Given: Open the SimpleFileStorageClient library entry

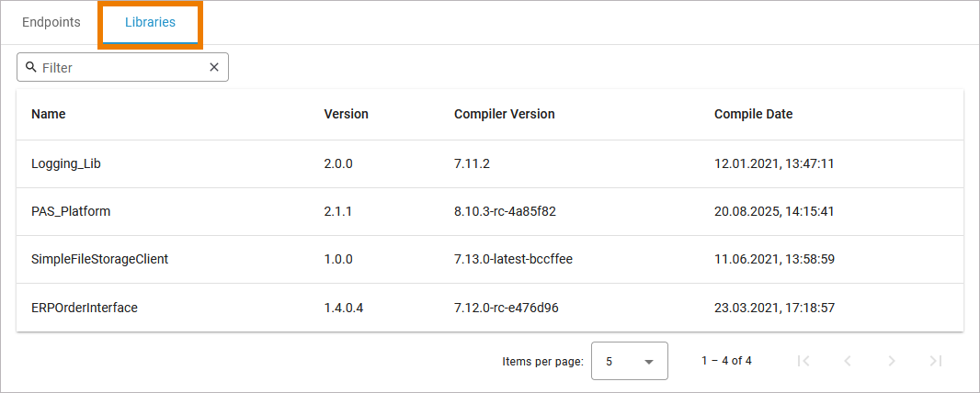Looking at the screenshot, I should pos(99,259).
